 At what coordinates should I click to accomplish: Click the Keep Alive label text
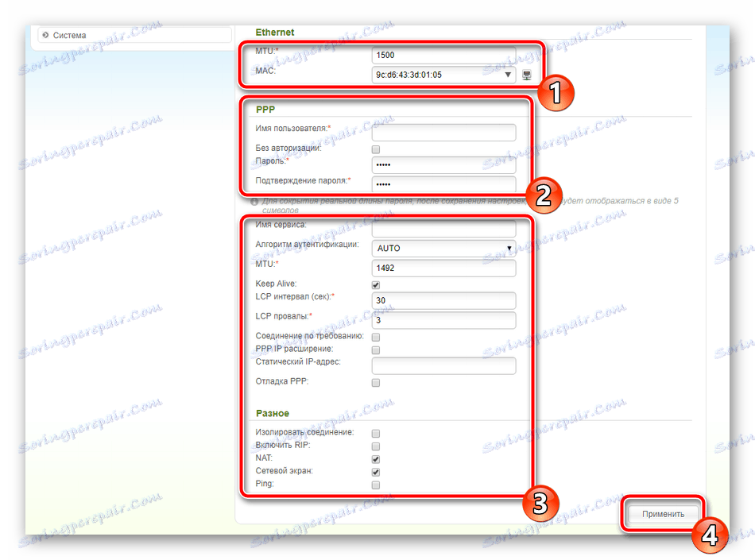pyautogui.click(x=276, y=284)
